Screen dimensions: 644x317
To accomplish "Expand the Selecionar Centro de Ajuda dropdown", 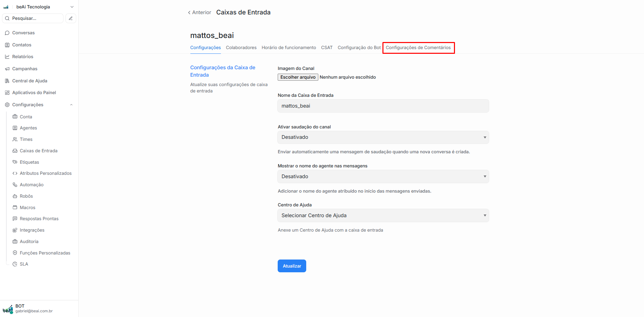I will (383, 215).
